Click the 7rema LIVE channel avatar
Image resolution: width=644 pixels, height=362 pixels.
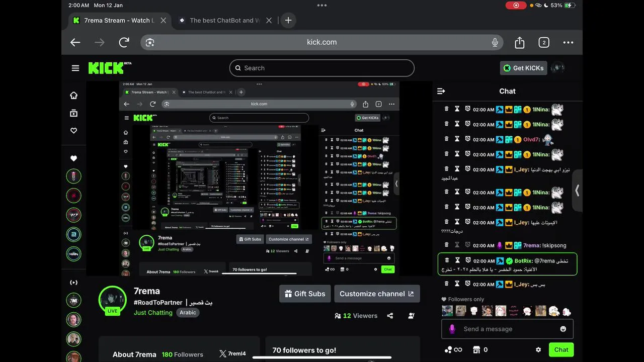coord(112,301)
